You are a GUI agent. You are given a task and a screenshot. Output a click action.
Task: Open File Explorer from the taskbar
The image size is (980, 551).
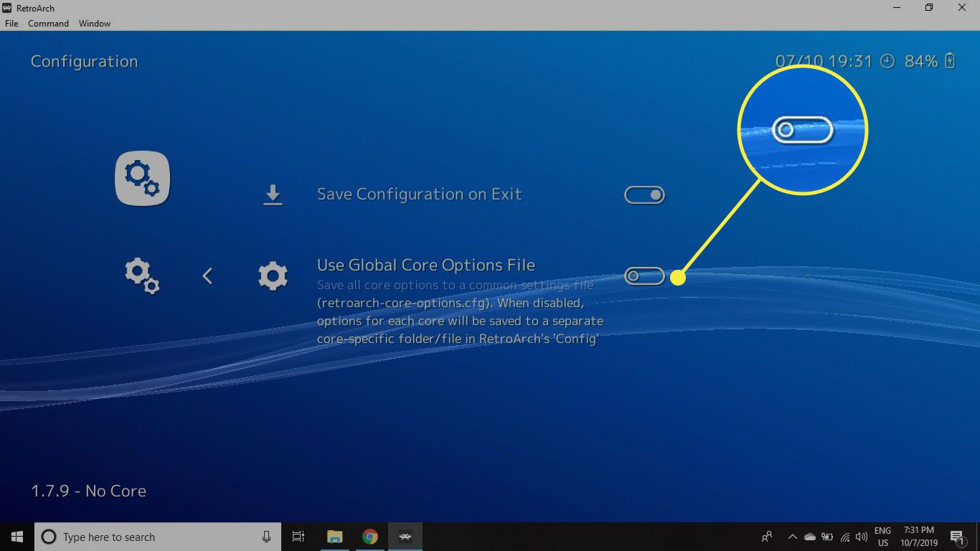334,537
